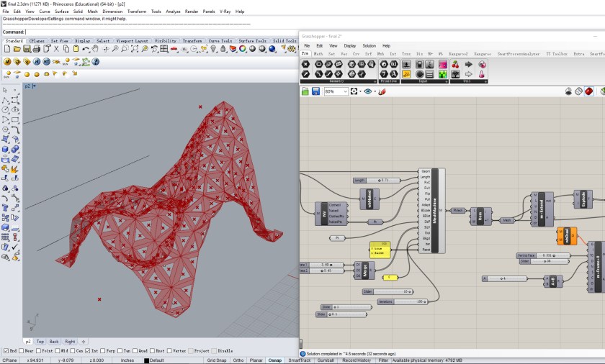This screenshot has height=364, width=605.
Task: Expand the p2 viewport title menu arrow
Action: tap(35, 86)
